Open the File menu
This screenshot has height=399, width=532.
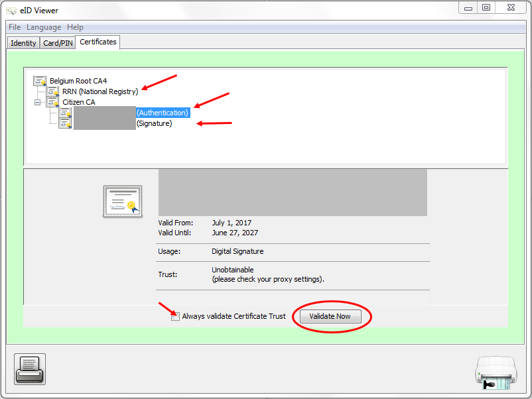[x=15, y=27]
